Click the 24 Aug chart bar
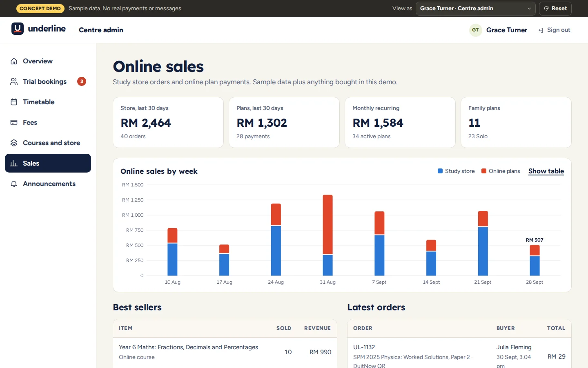Viewport: 588px width, 368px height. pyautogui.click(x=276, y=240)
